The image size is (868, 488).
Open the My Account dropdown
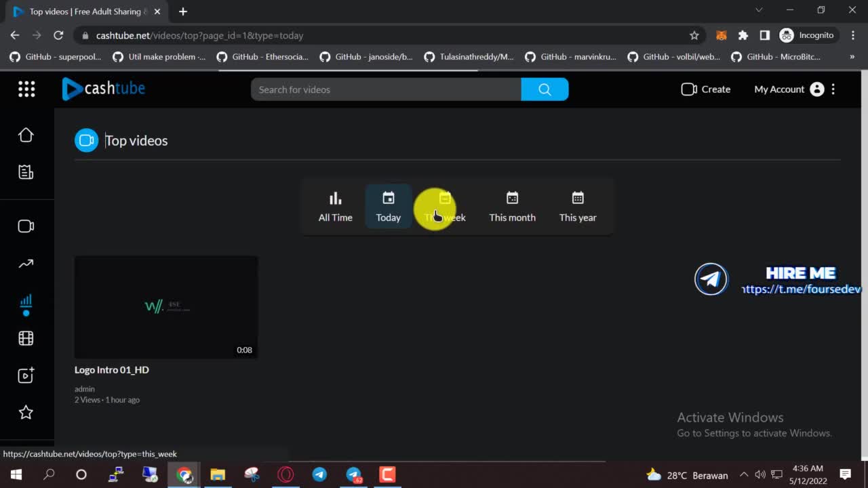pyautogui.click(x=788, y=89)
